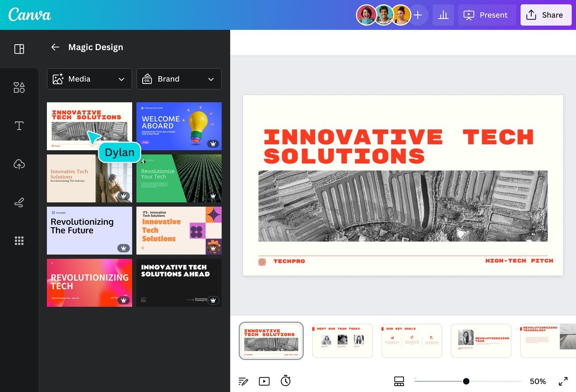
Task: Open the Elements shapes sidebar icon
Action: (19, 88)
